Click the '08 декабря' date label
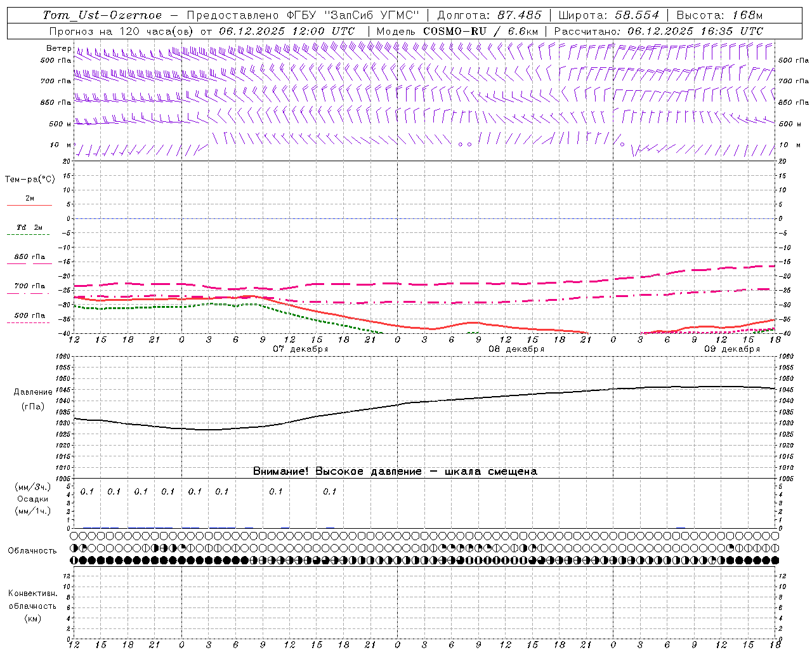812x650 pixels. tap(516, 349)
